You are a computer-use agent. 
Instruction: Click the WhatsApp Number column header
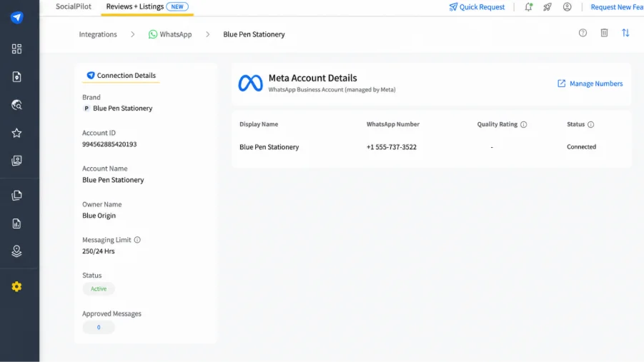coord(393,124)
